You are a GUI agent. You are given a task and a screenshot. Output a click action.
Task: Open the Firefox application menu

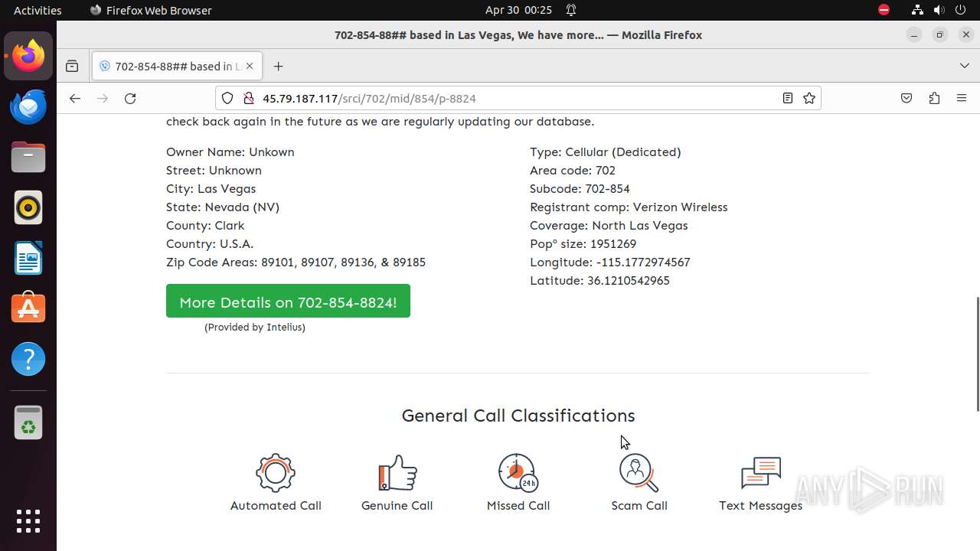point(962,98)
